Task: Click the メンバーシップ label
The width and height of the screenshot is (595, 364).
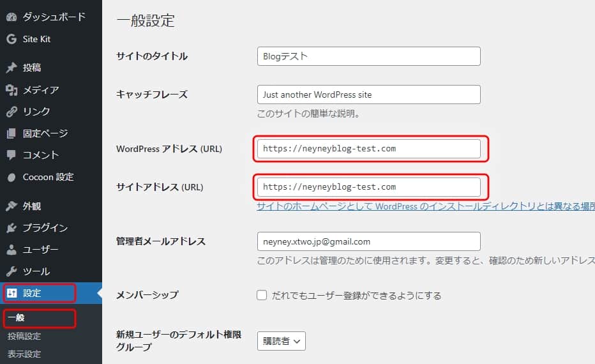Action: (147, 295)
